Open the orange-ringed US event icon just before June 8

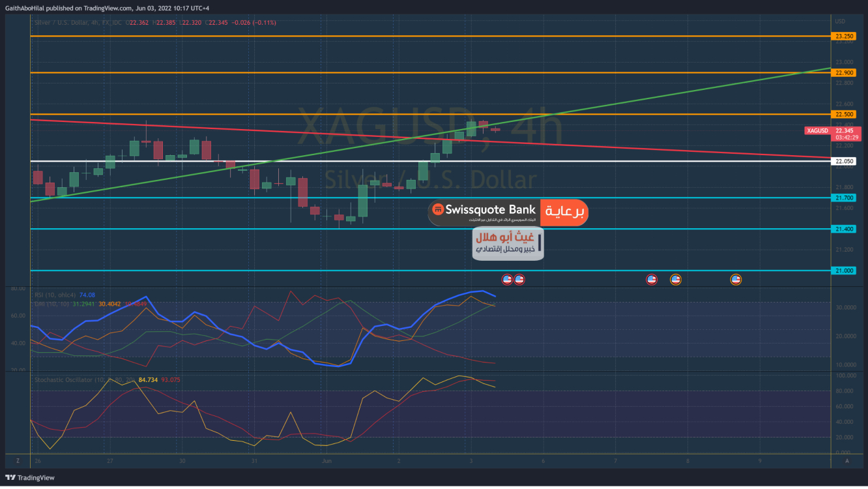(x=676, y=280)
